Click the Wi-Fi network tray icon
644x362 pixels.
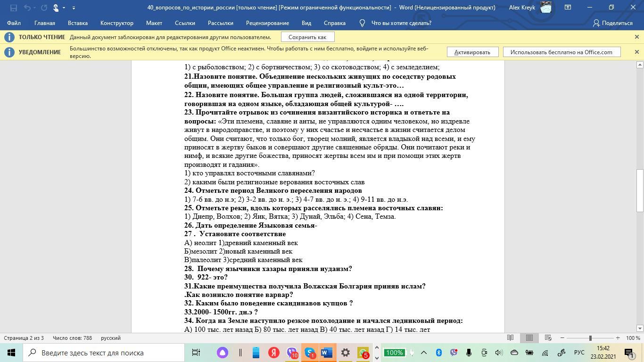pyautogui.click(x=545, y=353)
